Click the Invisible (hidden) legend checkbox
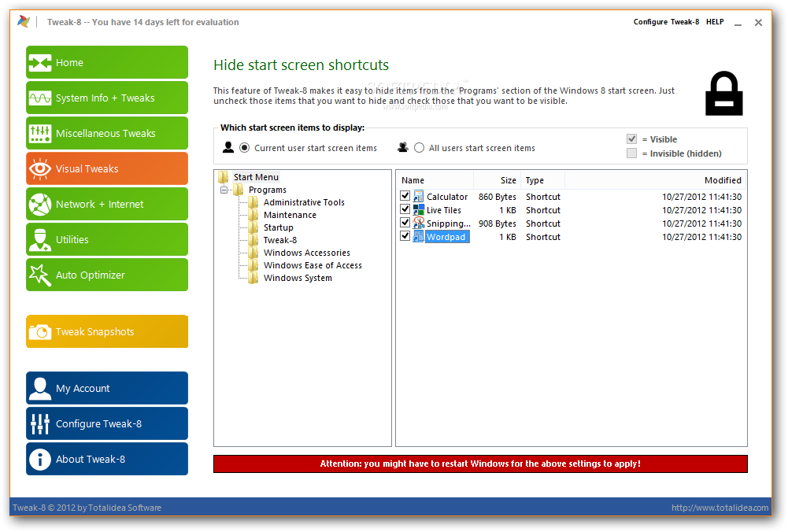 pos(631,153)
